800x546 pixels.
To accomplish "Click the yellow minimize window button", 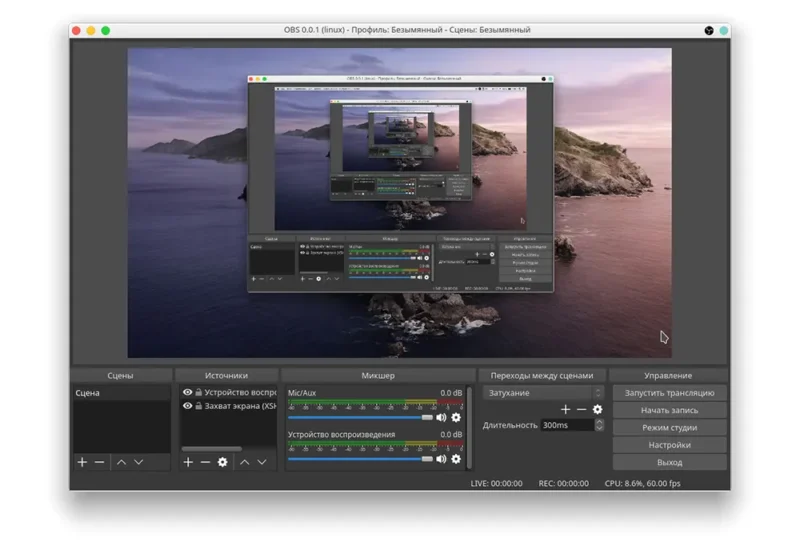I will coord(91,31).
